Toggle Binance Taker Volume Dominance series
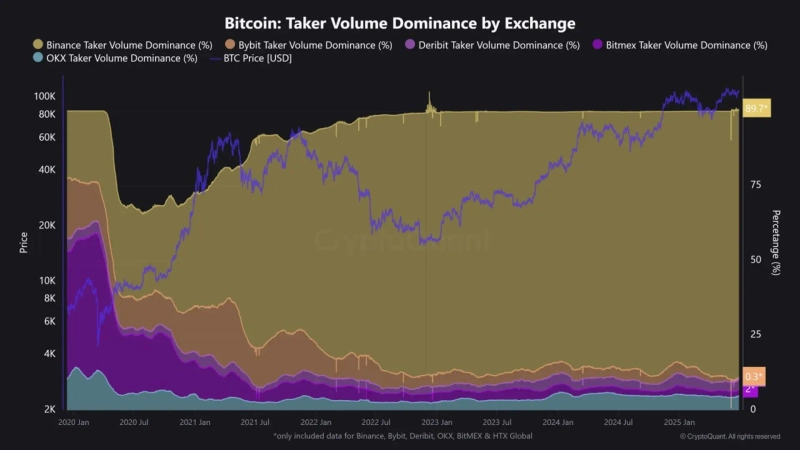This screenshot has height=450, width=800. pos(130,45)
